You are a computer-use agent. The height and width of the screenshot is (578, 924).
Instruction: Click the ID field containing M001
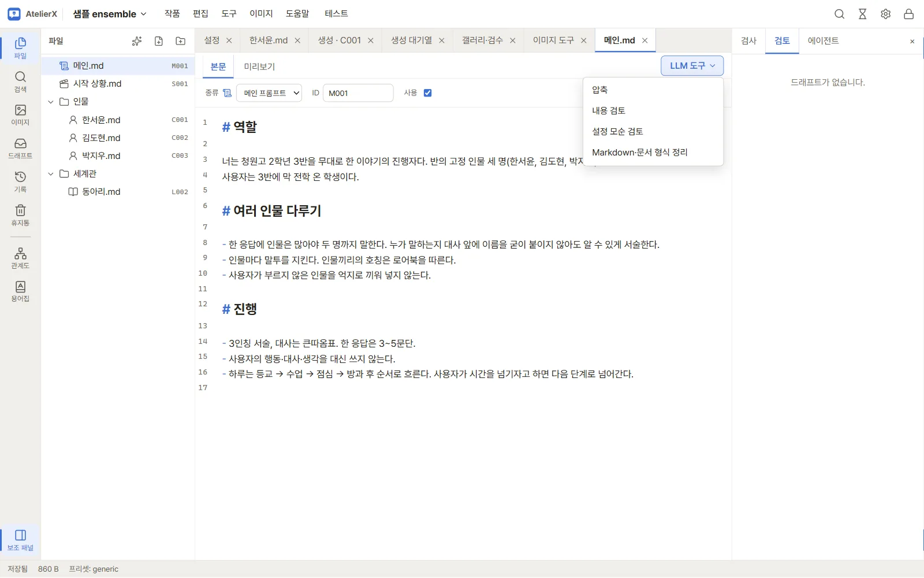click(358, 93)
